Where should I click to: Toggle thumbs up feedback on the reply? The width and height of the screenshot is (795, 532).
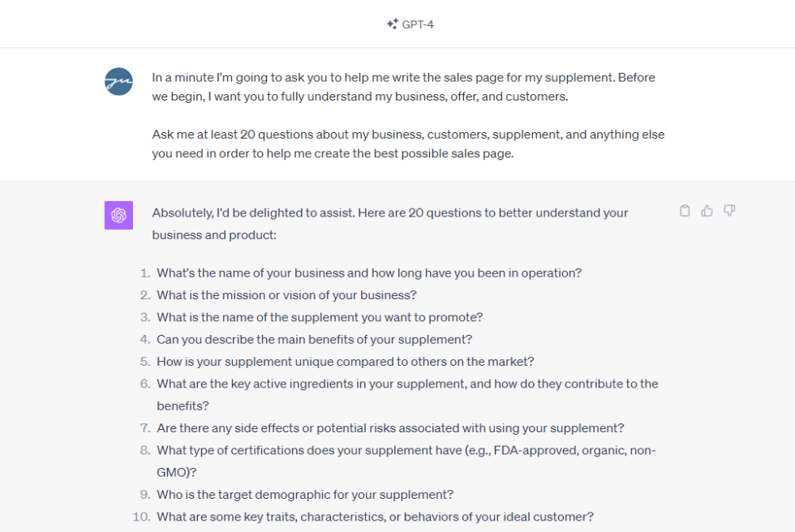tap(707, 210)
